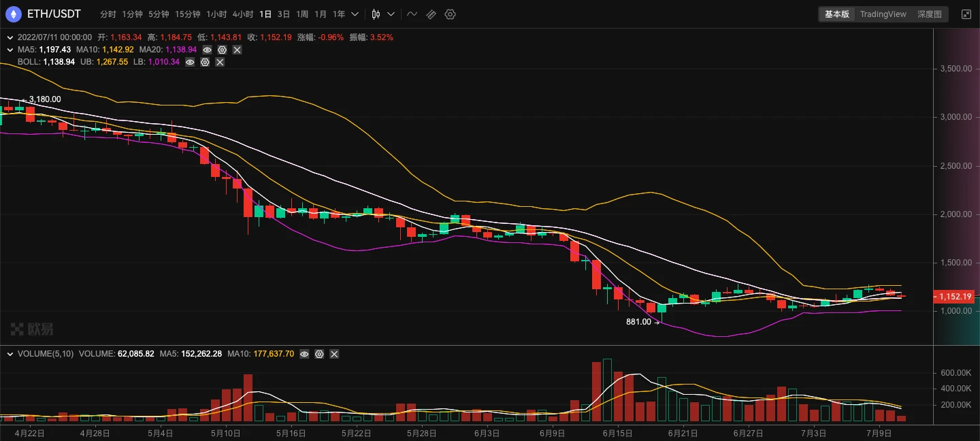Open settings gear for MA5 indicator row

click(222, 50)
